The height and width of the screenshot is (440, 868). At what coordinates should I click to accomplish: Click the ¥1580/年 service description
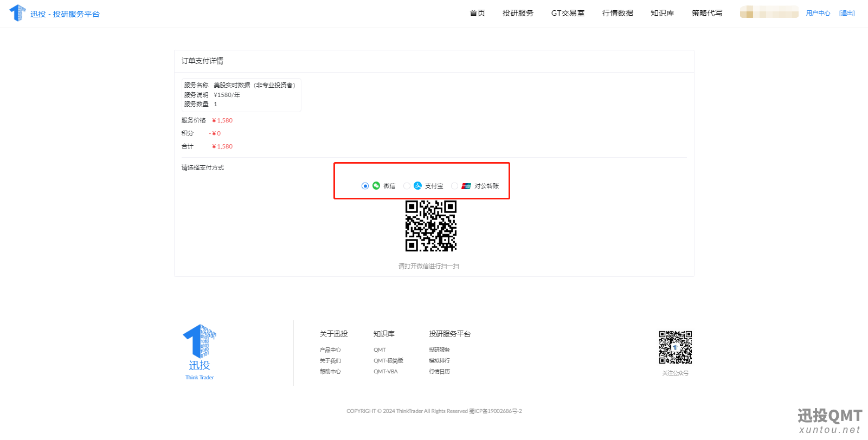(x=227, y=95)
